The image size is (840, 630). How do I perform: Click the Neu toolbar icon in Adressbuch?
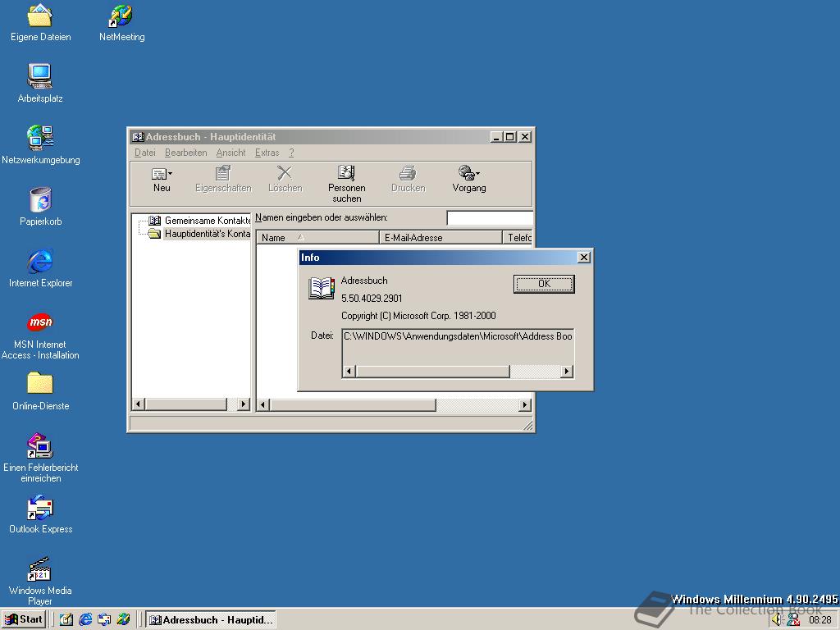tap(162, 180)
